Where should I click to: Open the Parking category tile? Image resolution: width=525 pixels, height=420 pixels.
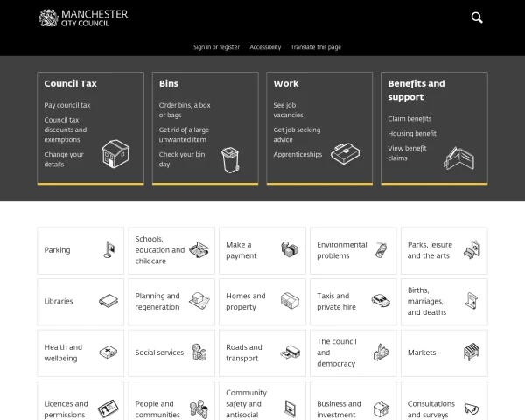click(80, 250)
